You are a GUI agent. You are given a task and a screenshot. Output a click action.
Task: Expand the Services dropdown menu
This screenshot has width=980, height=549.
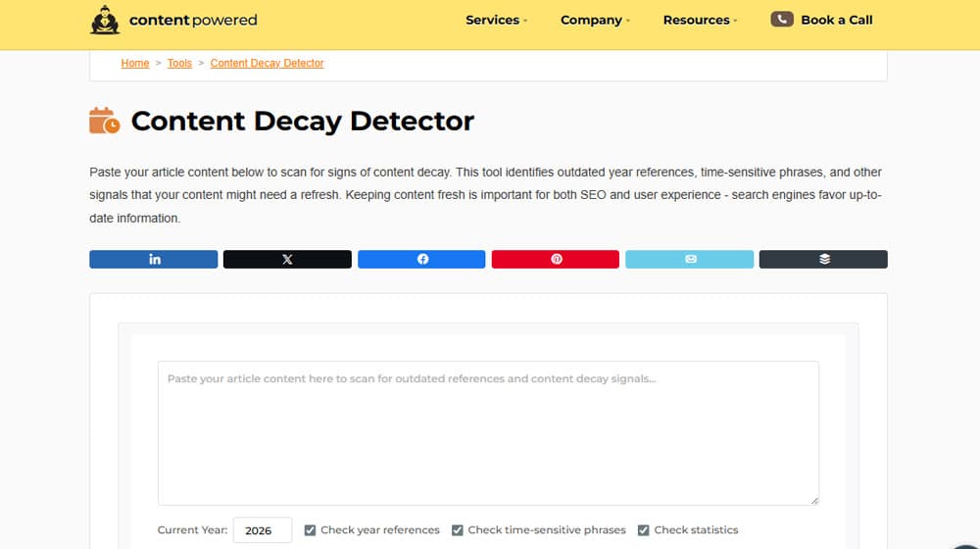coord(496,20)
